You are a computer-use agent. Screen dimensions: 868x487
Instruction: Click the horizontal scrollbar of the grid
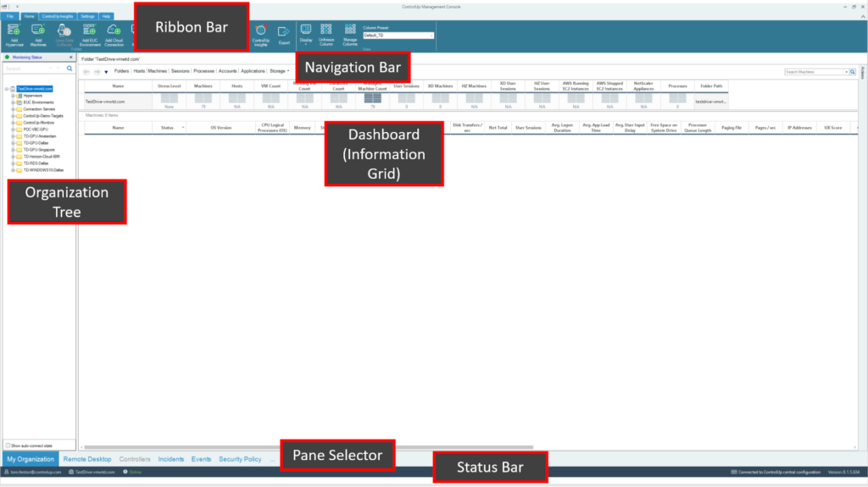click(309, 446)
